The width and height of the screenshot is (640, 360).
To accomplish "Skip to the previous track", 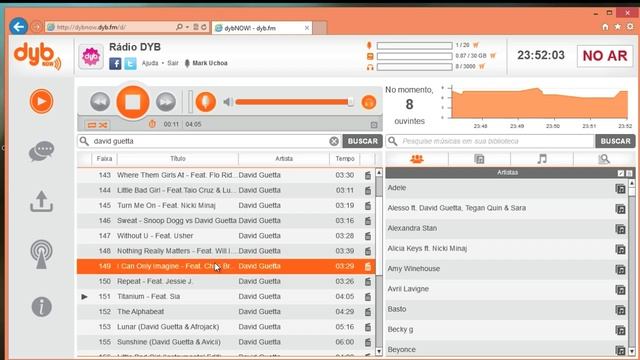I will click(x=100, y=102).
